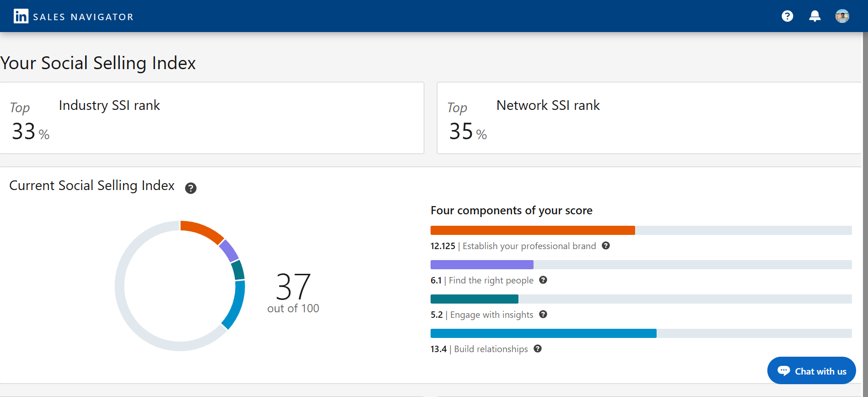The width and height of the screenshot is (868, 397).
Task: Click the Your Social Selling Index title
Action: click(x=98, y=63)
